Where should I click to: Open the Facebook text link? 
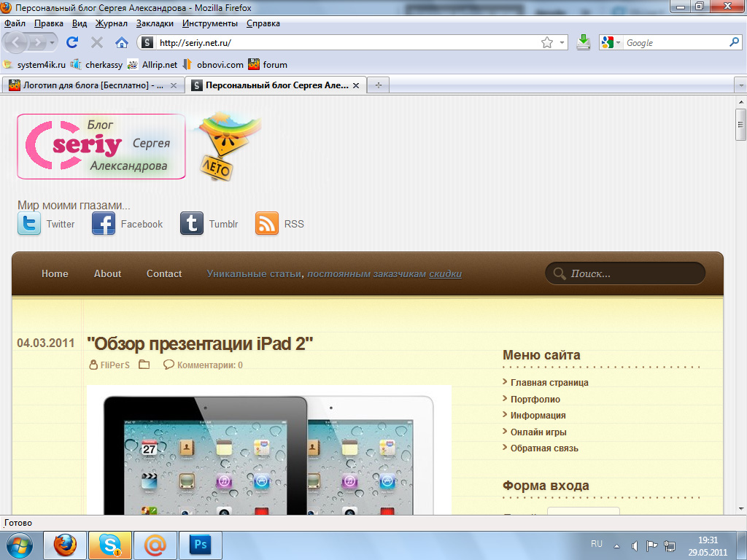tap(142, 225)
